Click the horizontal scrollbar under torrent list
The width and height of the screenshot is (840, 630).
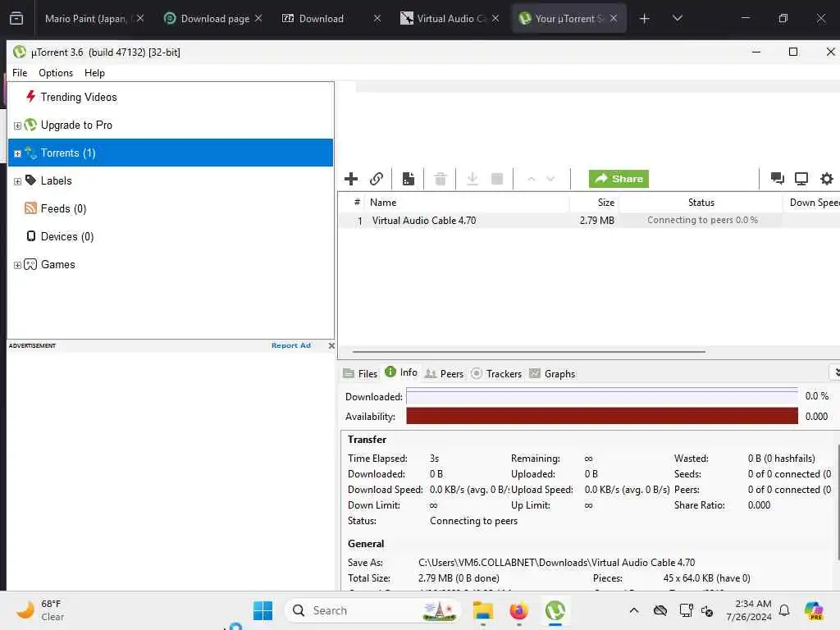(529, 352)
